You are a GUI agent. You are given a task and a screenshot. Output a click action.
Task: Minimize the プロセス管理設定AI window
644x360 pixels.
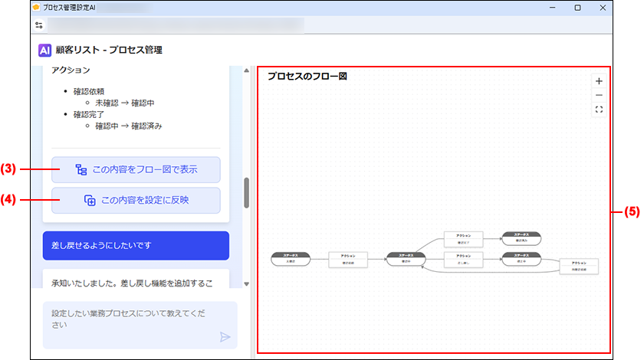pos(553,8)
